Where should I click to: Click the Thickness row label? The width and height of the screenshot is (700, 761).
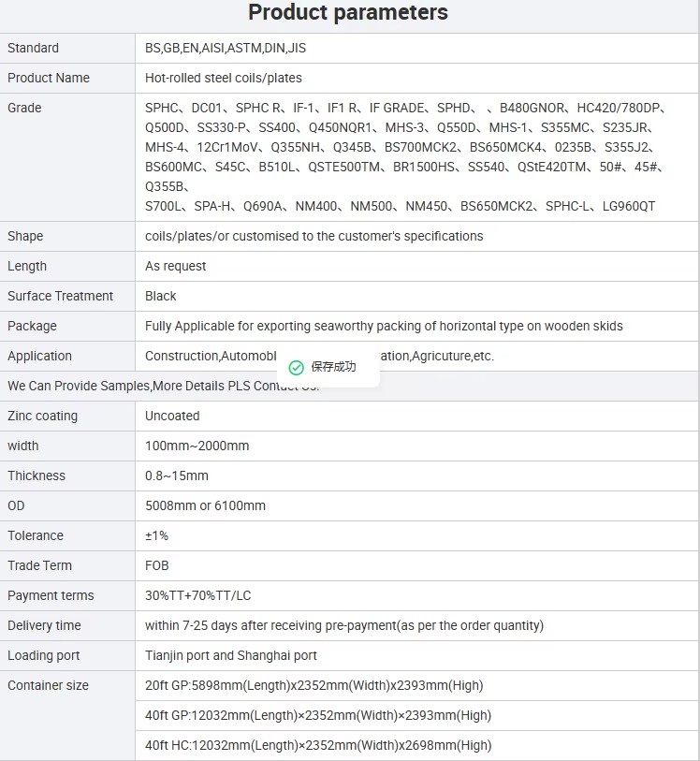pos(36,476)
